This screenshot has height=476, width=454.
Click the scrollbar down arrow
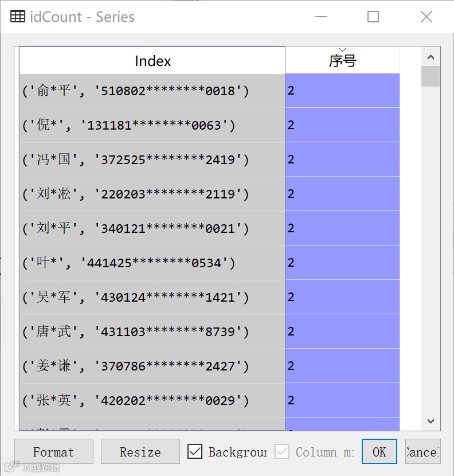point(430,421)
